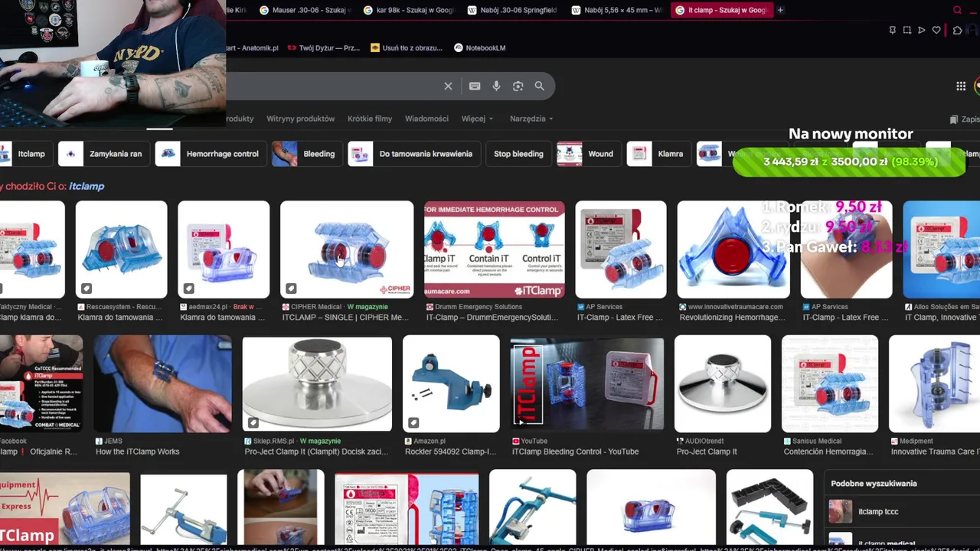Take a snapshot with the browser toolbar icon
This screenshot has width=980, height=551.
(x=906, y=31)
